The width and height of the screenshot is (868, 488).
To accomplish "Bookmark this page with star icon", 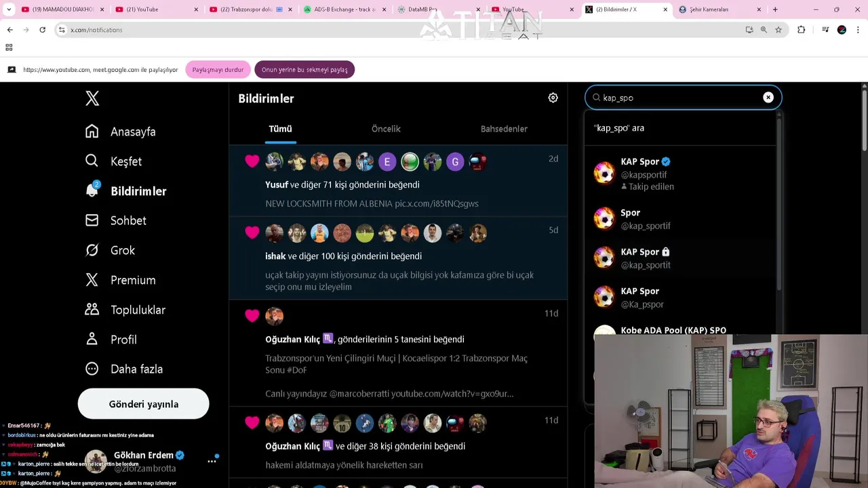I will pyautogui.click(x=778, y=30).
